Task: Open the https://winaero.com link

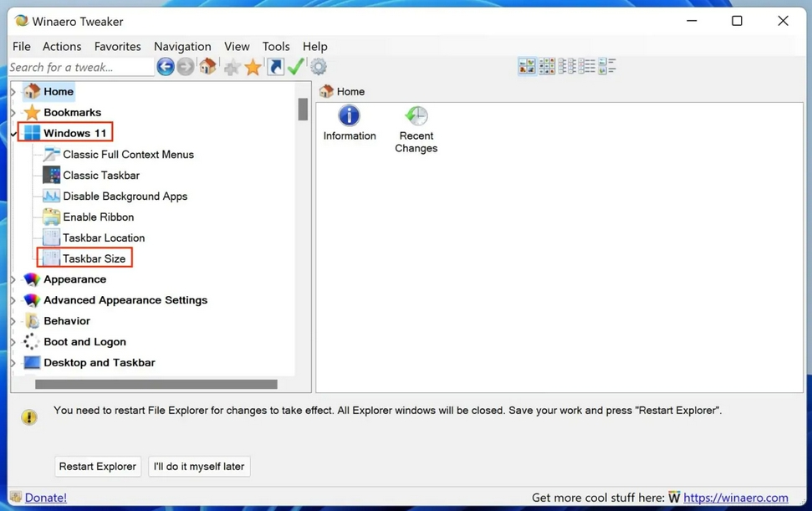Action: pyautogui.click(x=735, y=498)
